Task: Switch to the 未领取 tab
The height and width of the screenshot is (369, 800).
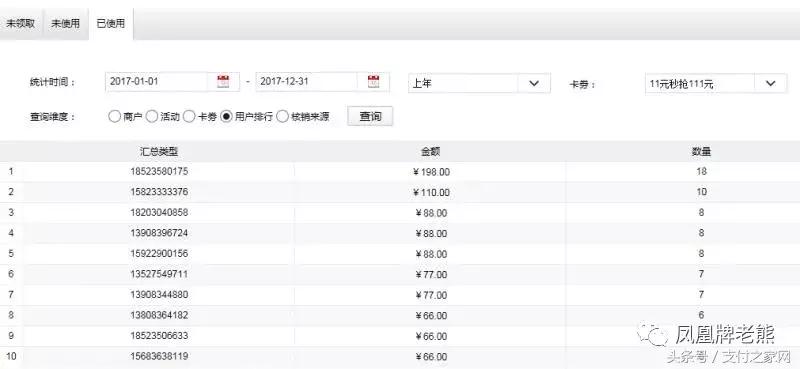Action: (x=21, y=23)
